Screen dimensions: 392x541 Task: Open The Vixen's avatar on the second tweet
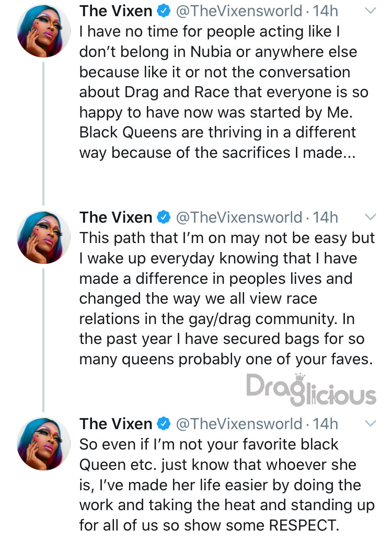coord(43,237)
